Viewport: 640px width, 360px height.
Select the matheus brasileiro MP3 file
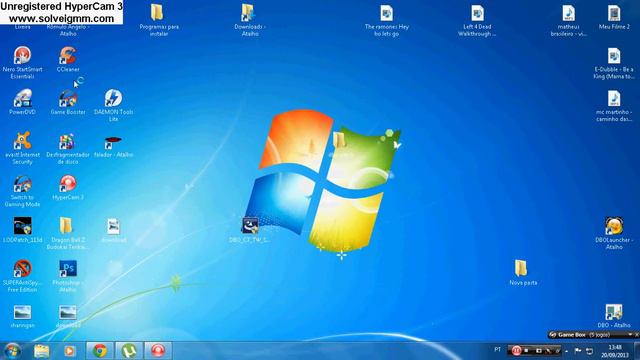[x=569, y=20]
